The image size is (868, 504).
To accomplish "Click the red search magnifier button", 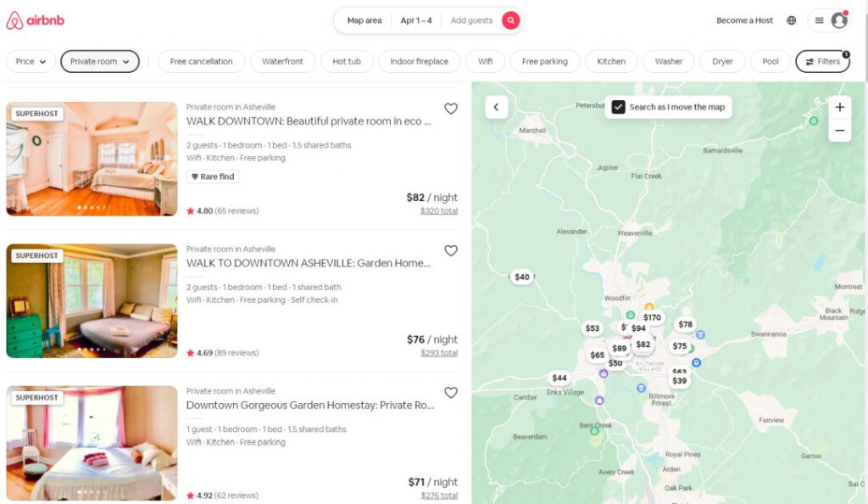I will point(510,20).
